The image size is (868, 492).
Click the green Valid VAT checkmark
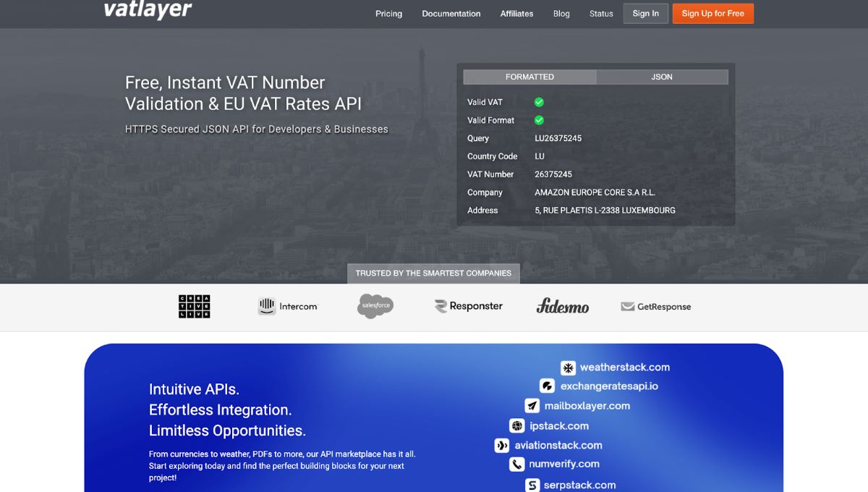(538, 102)
